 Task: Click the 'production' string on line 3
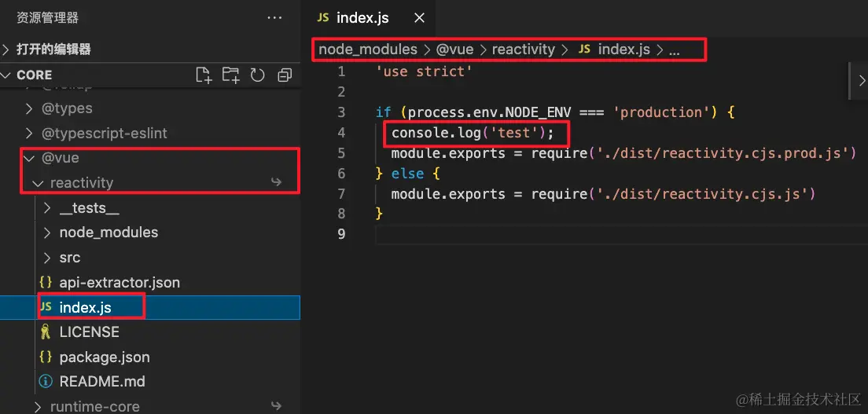click(660, 112)
